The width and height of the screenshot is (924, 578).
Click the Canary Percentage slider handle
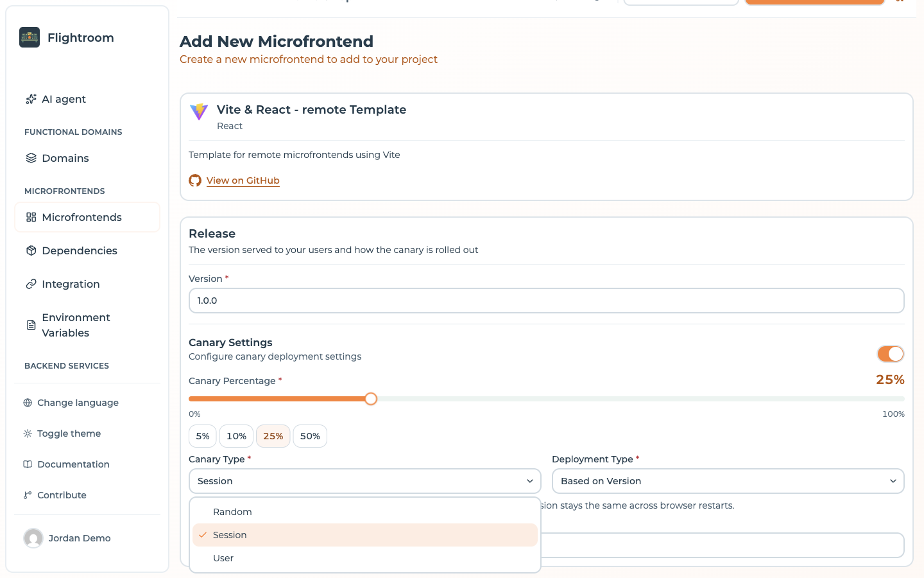point(371,399)
